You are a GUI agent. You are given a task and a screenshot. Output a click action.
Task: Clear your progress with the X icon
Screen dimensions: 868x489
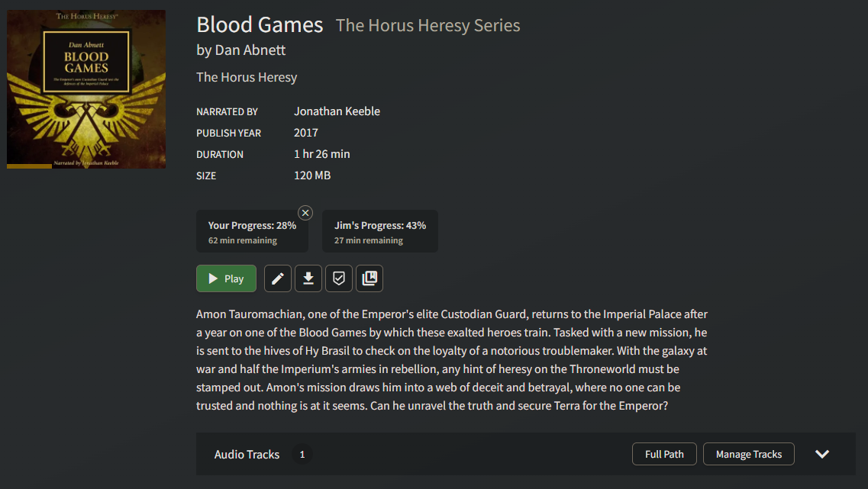pos(305,213)
